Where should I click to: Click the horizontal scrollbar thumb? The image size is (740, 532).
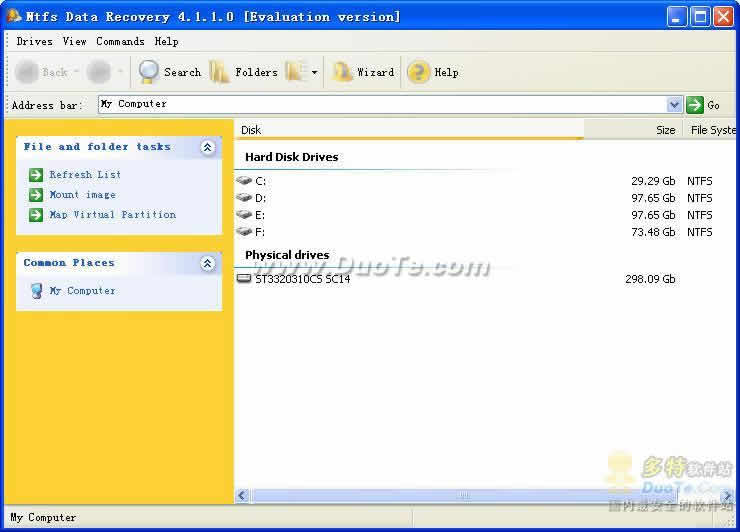(465, 496)
